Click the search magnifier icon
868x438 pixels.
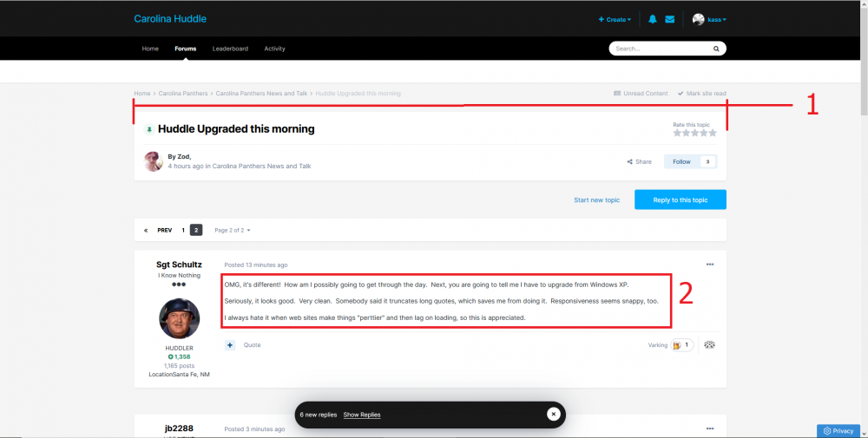[x=716, y=49]
